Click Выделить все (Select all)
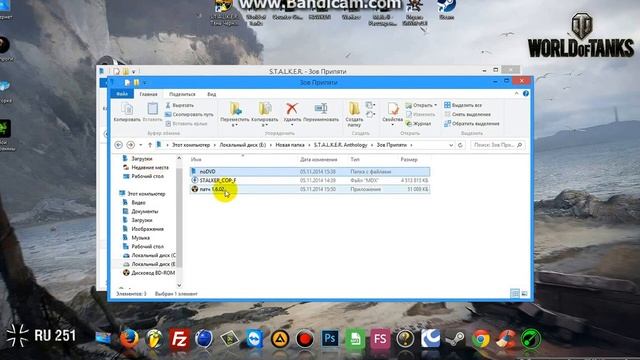 [x=463, y=105]
